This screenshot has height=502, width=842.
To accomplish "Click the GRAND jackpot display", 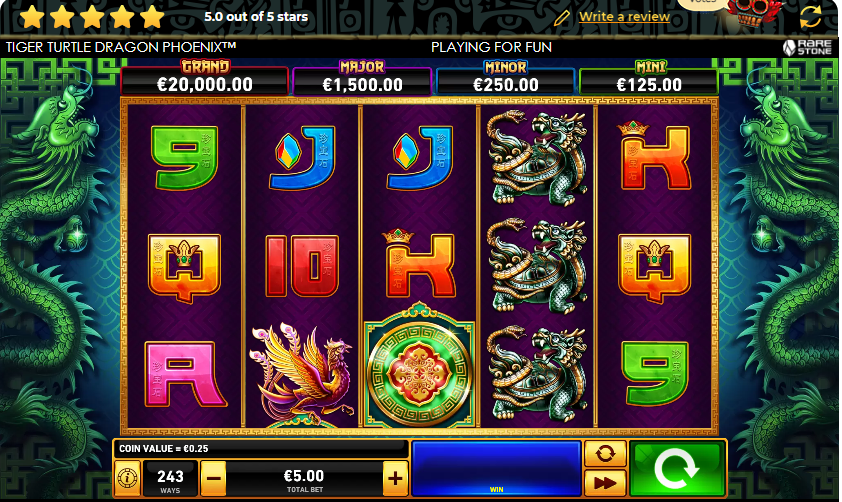I will [205, 78].
